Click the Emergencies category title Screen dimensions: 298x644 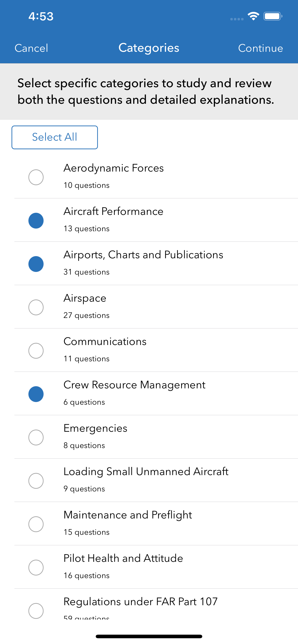tap(95, 428)
